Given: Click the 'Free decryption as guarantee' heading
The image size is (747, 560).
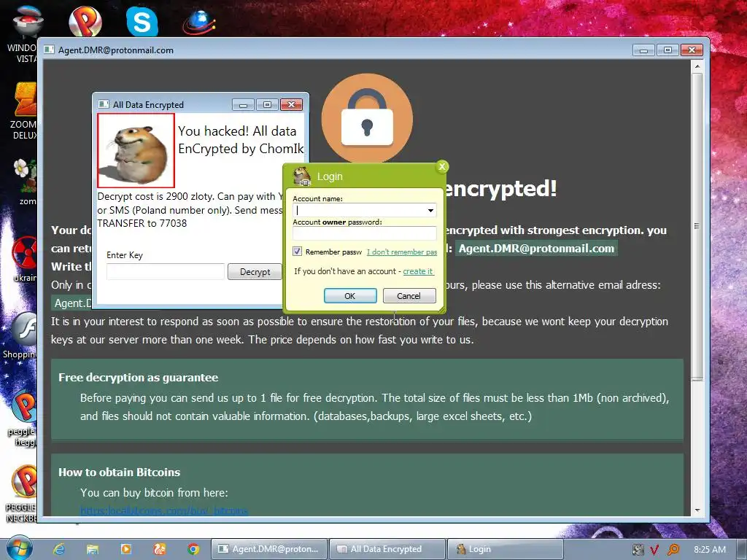Looking at the screenshot, I should [138, 377].
